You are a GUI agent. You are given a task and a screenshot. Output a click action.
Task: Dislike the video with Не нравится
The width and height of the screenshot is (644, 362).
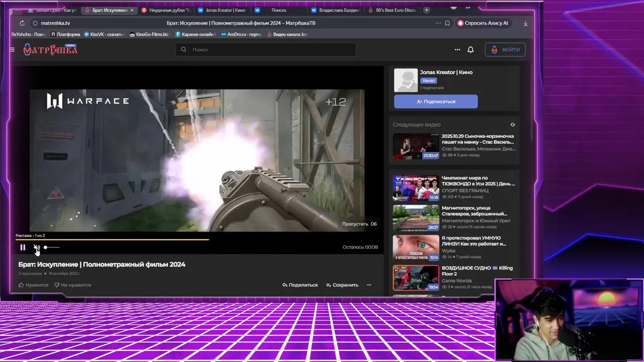tap(73, 285)
